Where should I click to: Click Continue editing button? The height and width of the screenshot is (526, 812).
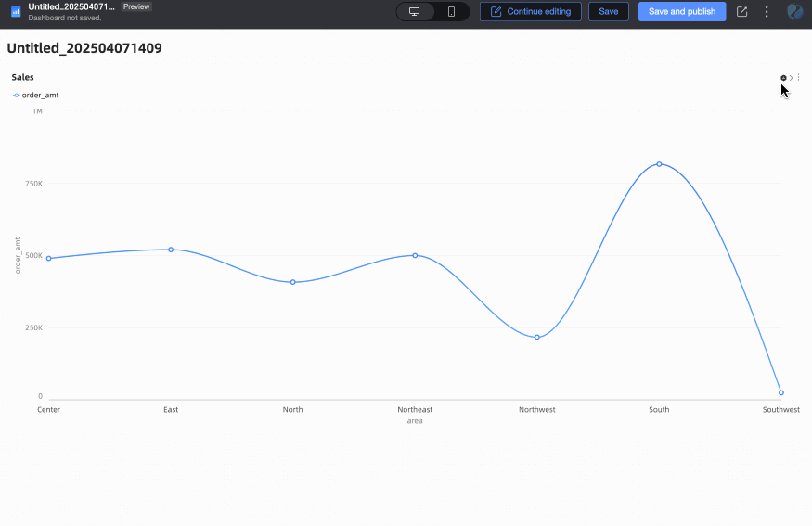[x=530, y=11]
